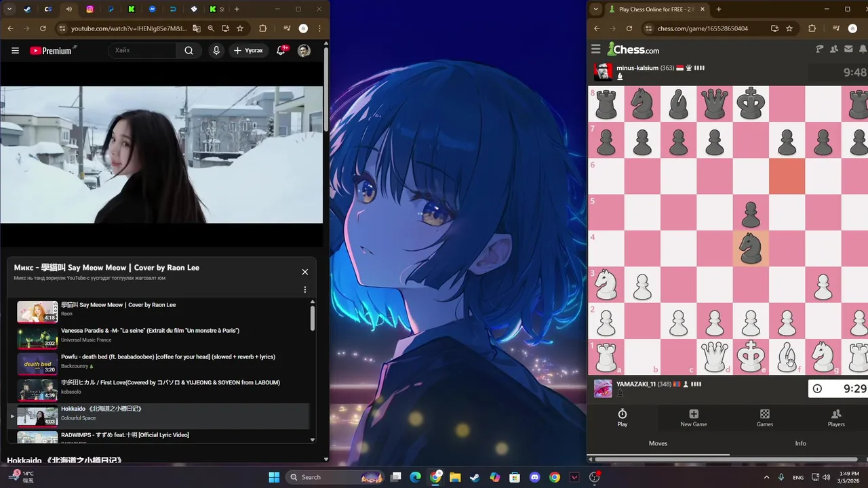Open the Mix playlist three-dot options

[x=304, y=289]
